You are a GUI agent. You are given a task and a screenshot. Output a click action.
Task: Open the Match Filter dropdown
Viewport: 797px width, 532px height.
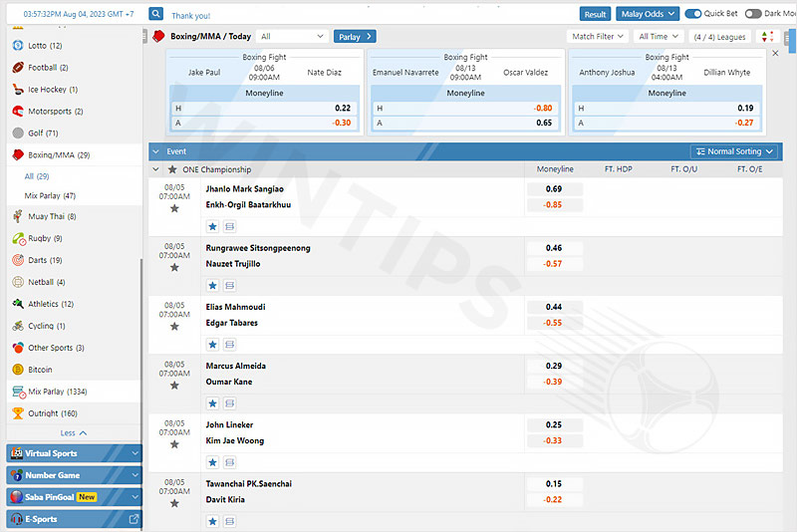click(597, 36)
